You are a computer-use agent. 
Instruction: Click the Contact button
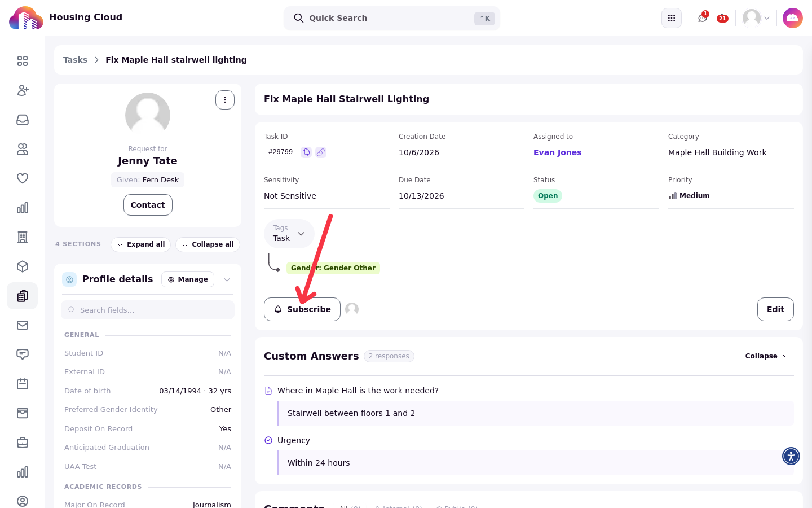point(148,205)
